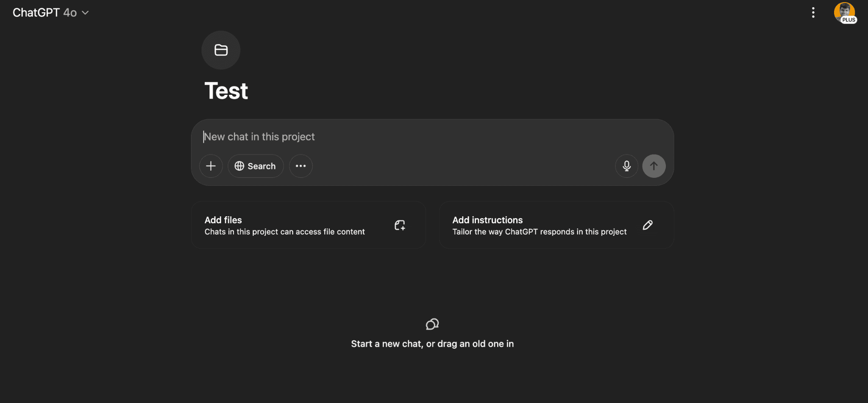Open the profile avatar menu
This screenshot has height=403, width=868.
pos(845,11)
